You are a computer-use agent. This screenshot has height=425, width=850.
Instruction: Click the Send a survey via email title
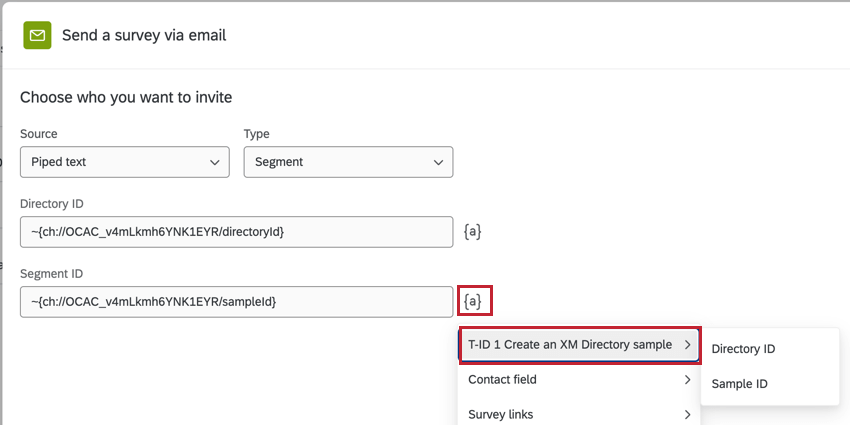(x=144, y=35)
